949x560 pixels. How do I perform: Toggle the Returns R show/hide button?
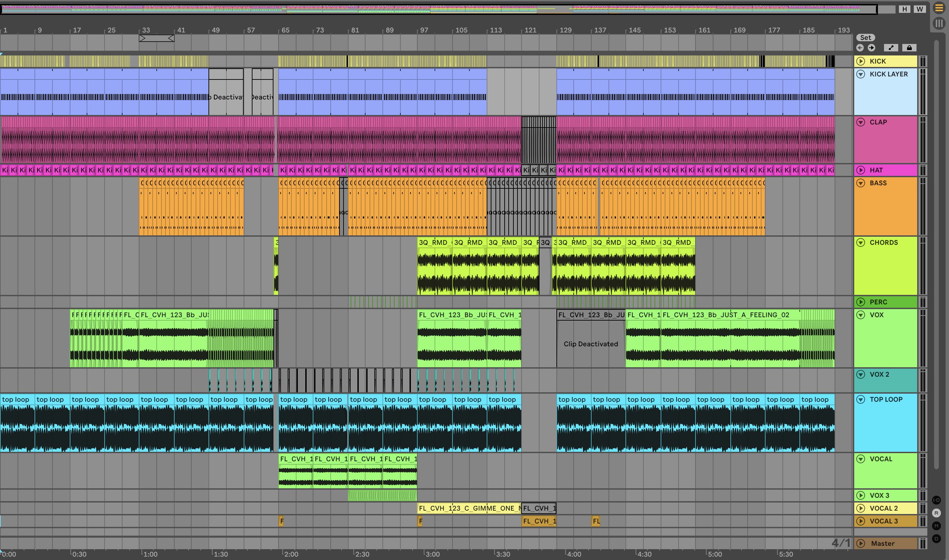(936, 513)
